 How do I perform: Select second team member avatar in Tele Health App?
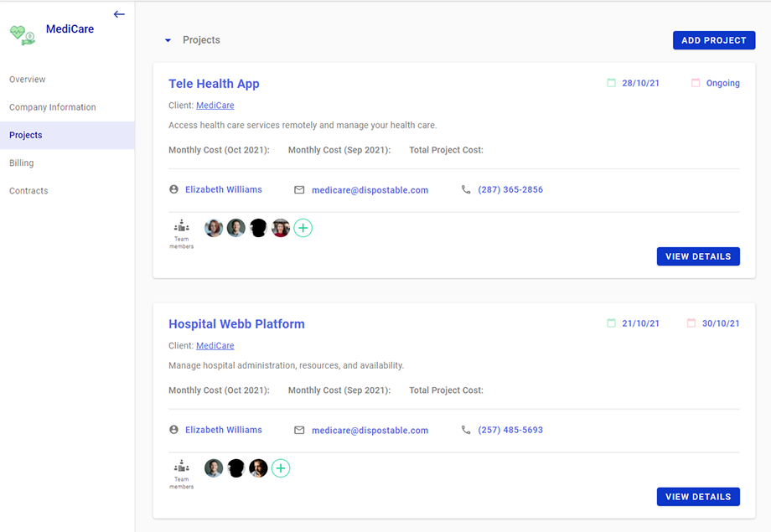236,228
